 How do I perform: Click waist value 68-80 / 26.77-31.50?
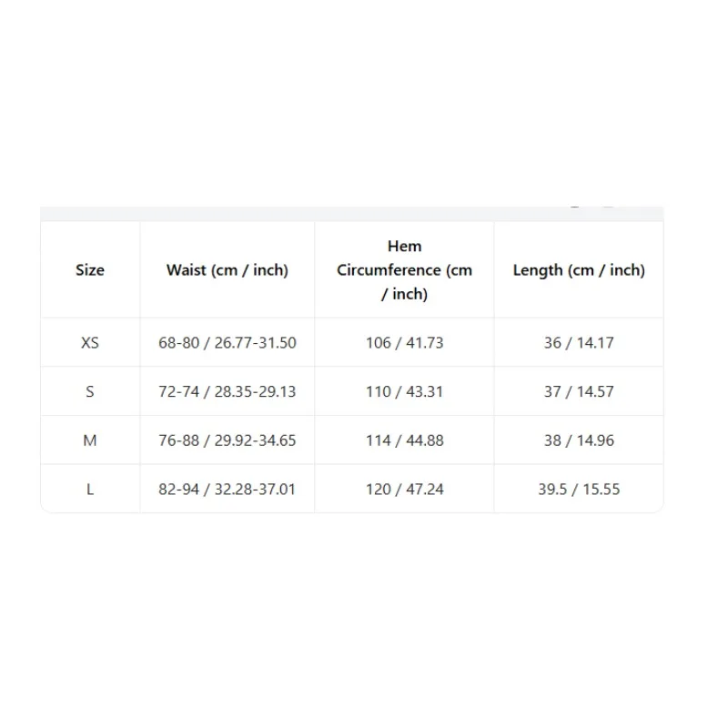point(227,343)
